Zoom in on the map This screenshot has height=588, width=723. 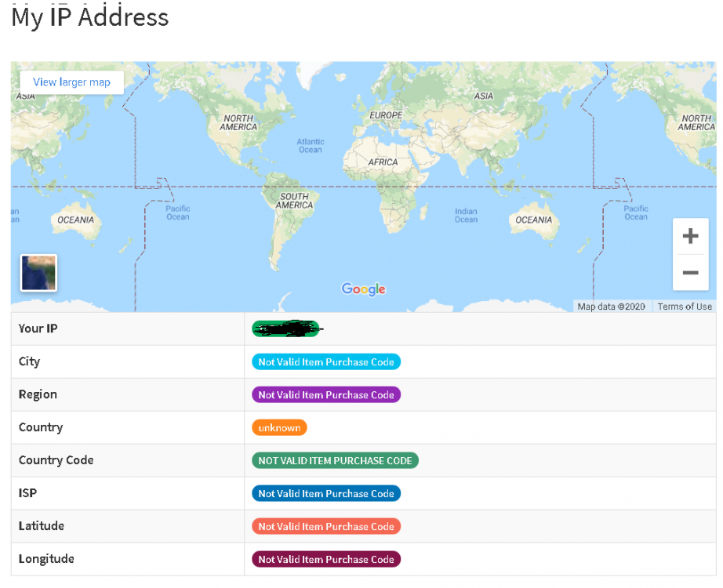tap(690, 236)
